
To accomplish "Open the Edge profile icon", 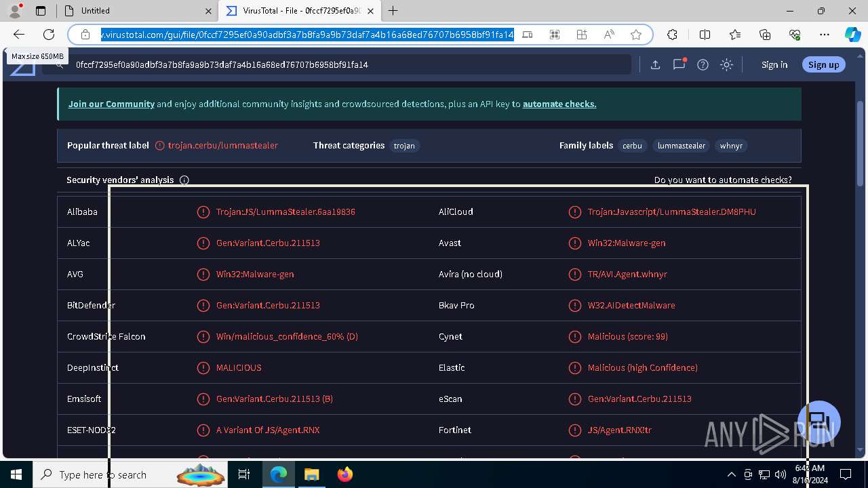I will 14,11.
